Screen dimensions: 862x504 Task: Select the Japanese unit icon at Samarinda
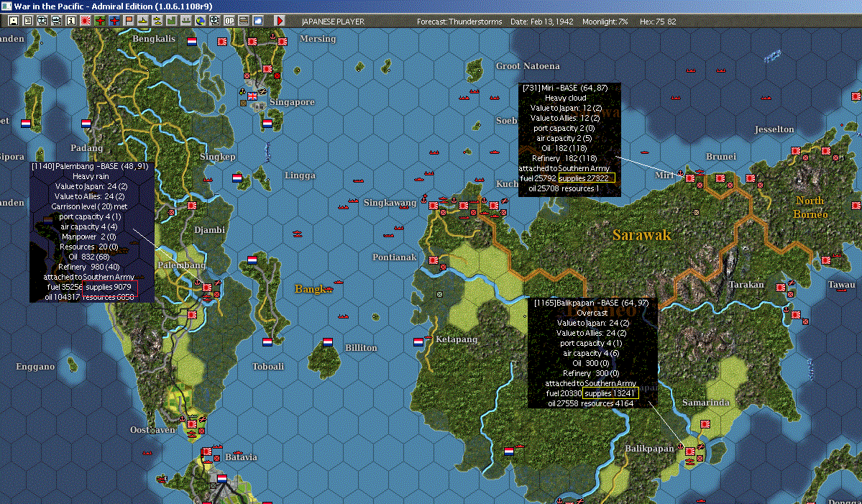[705, 424]
